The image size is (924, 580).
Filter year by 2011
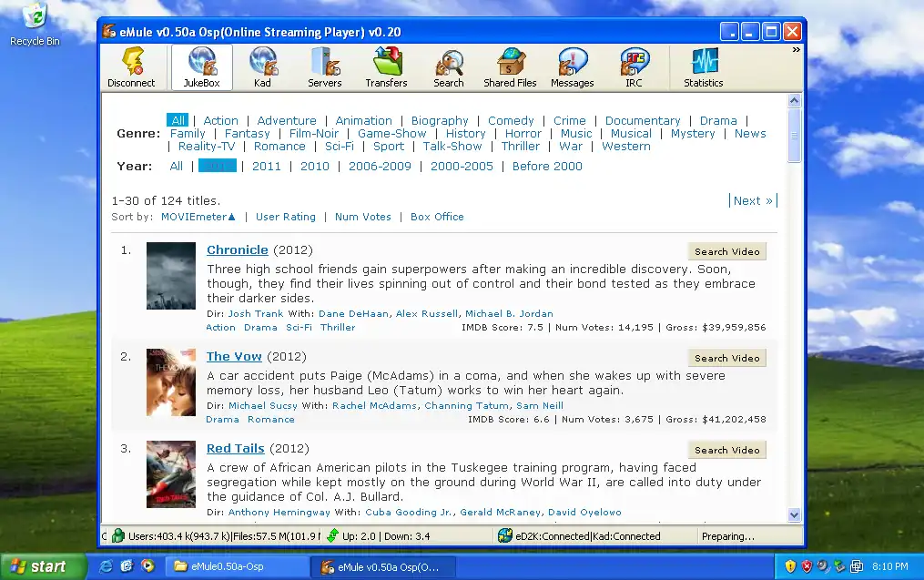(x=267, y=167)
